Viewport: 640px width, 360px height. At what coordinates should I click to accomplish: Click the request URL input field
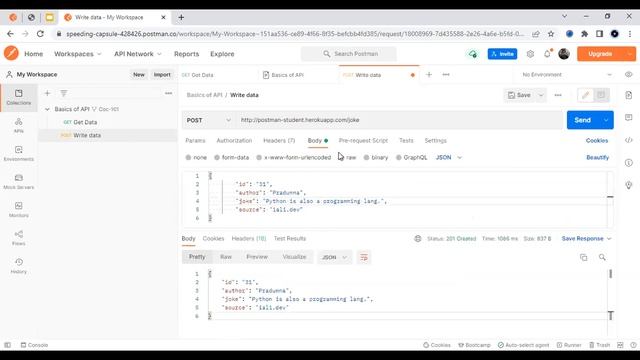[399, 120]
